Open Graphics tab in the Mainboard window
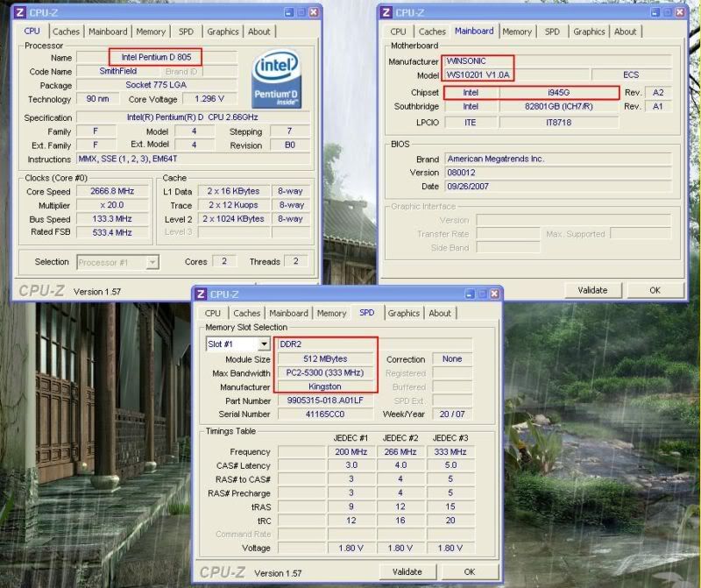This screenshot has height=588, width=701. tap(589, 32)
